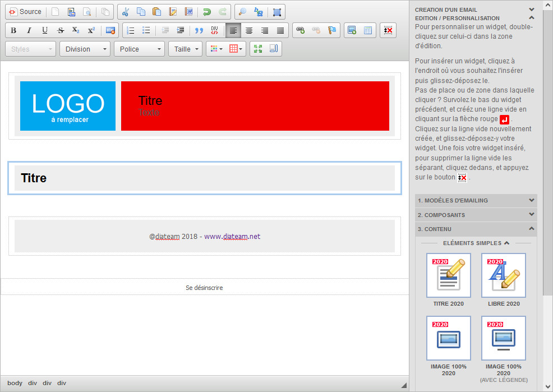Toggle Italic formatting

pos(29,30)
